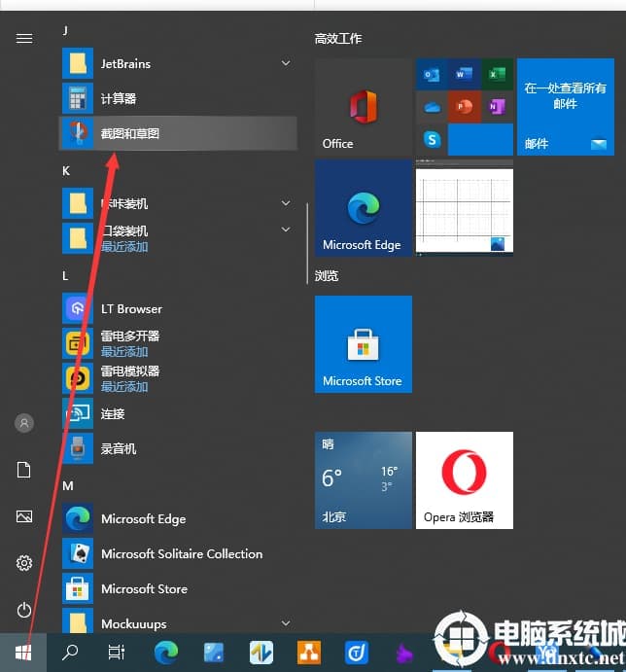The height and width of the screenshot is (672, 626).
Task: Open PowerPoint in the Office tile group
Action: [464, 107]
